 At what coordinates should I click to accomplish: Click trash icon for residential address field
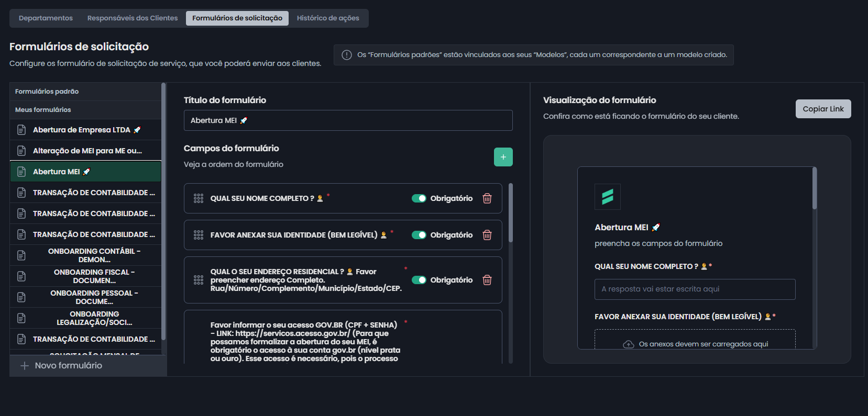(487, 280)
